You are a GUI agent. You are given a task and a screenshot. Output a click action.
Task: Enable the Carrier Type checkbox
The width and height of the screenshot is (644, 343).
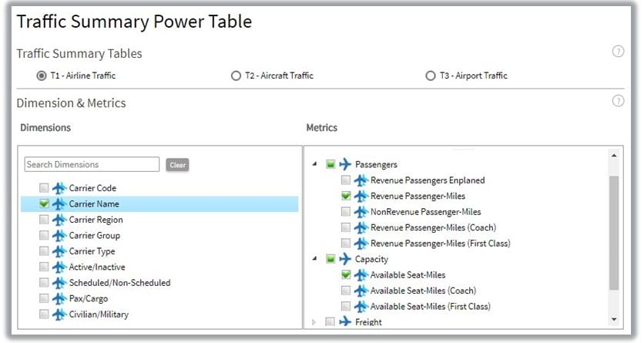click(44, 251)
